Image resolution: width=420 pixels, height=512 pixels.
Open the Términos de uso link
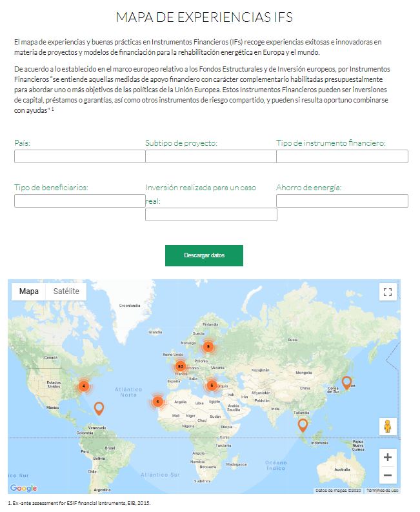click(x=383, y=490)
